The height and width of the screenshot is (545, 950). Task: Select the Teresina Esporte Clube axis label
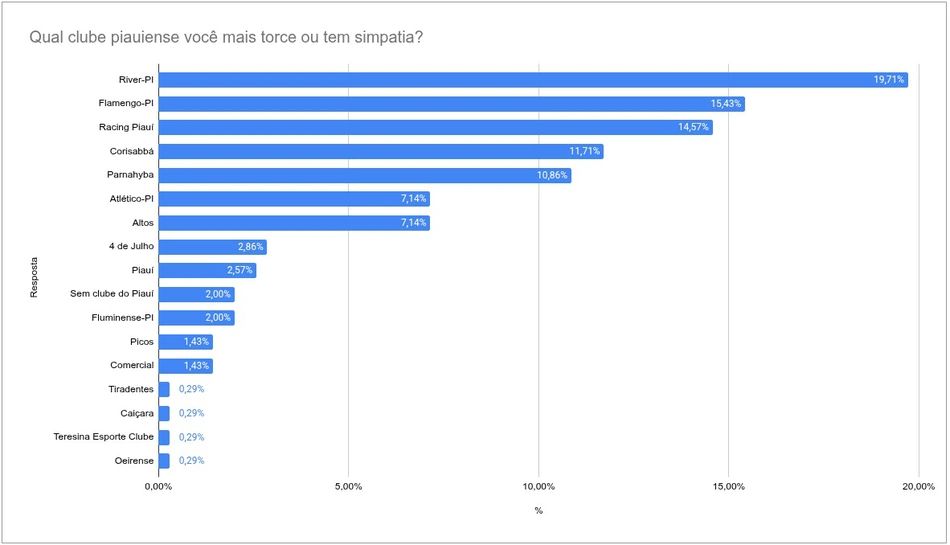point(104,437)
